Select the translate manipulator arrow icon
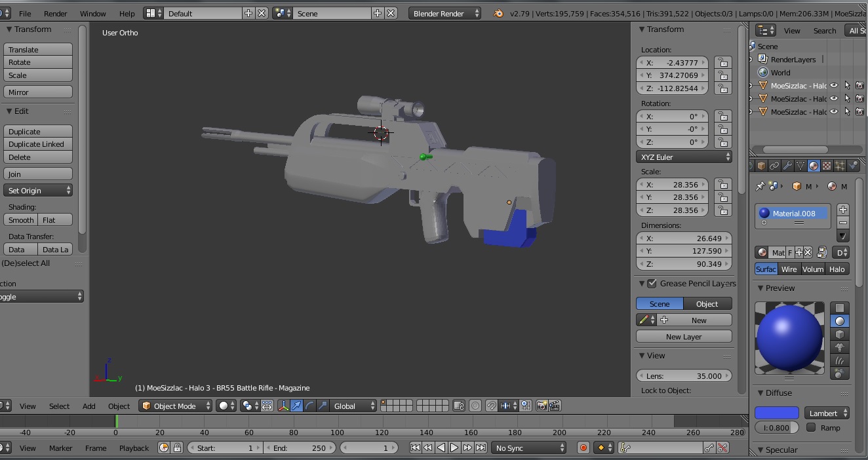868x460 pixels. click(x=296, y=406)
